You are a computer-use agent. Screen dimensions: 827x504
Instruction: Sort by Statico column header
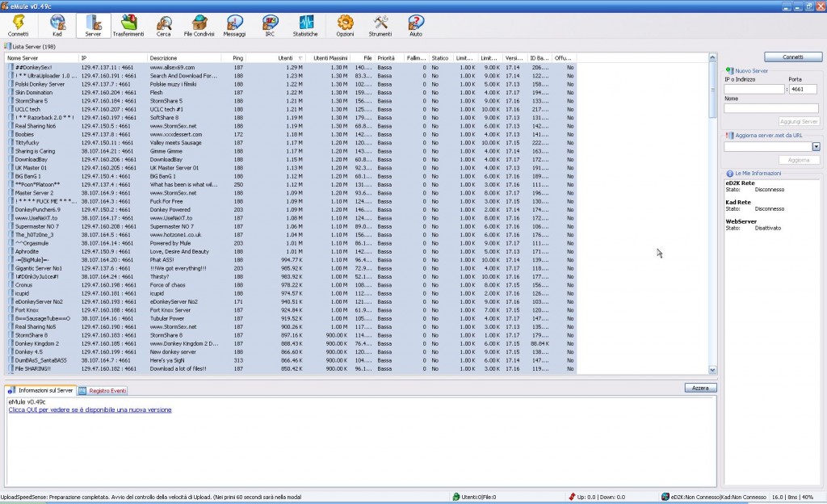point(440,58)
